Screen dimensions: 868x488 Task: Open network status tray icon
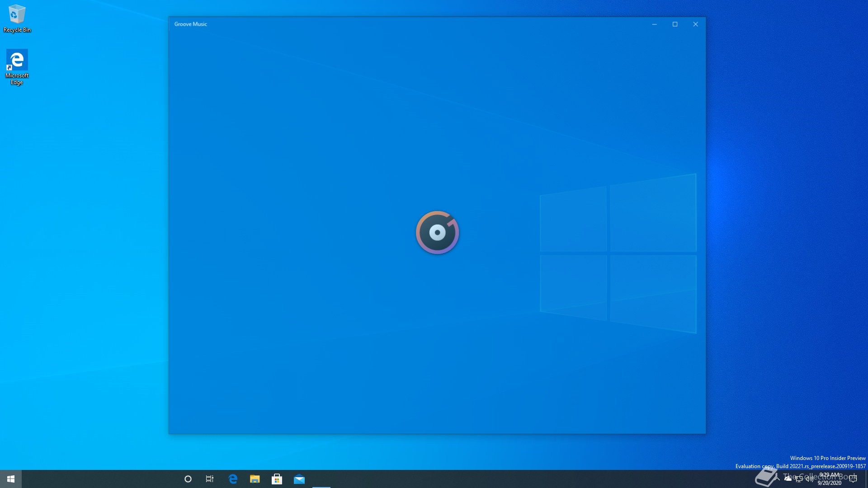click(x=799, y=479)
